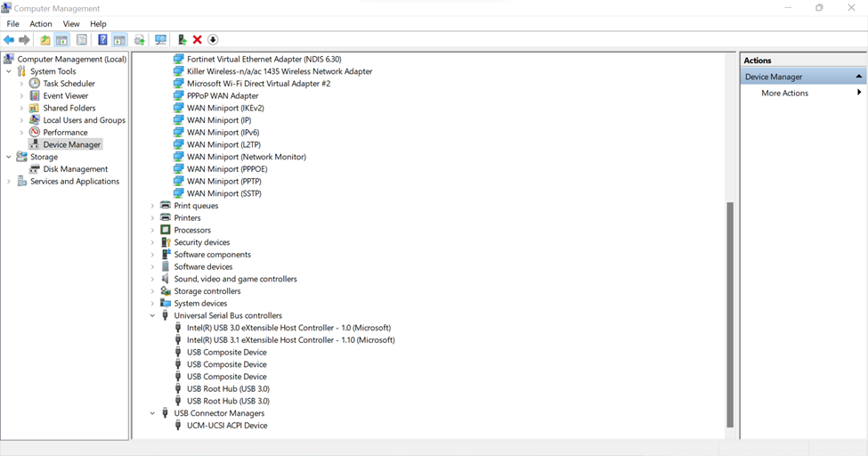Image resolution: width=868 pixels, height=456 pixels.
Task: Select Microsoft Wi-Fi Direct Virtual Adapter #2
Action: coord(258,83)
